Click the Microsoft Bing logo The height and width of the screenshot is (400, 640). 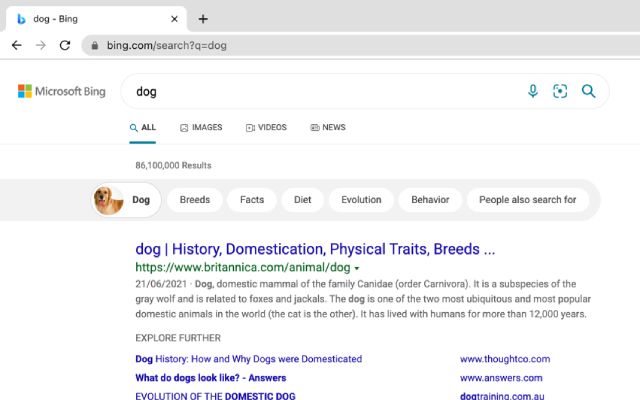[62, 91]
